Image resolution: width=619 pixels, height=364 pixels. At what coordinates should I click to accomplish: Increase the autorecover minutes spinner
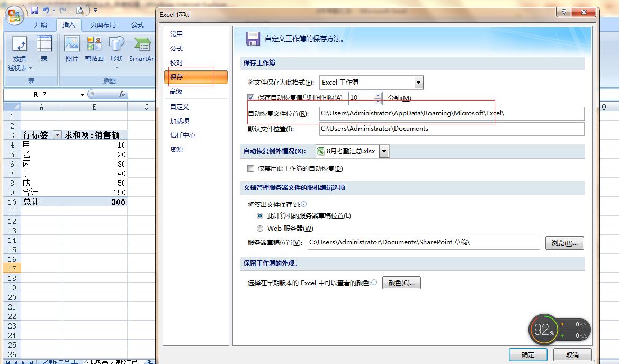tap(378, 95)
